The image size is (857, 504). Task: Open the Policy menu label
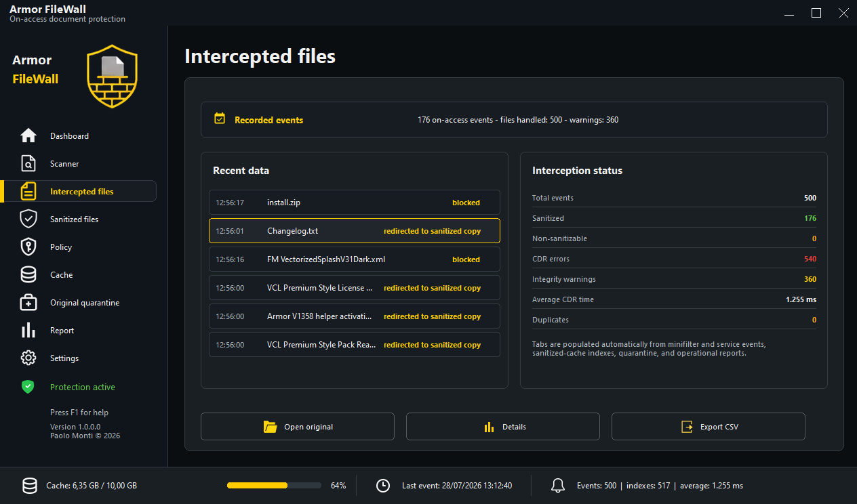tap(61, 247)
